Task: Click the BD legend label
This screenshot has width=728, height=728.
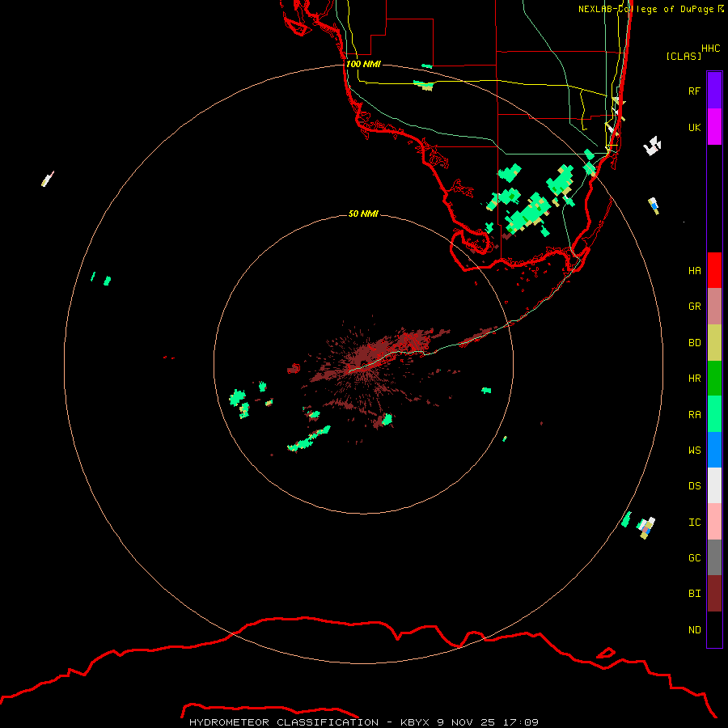Action: (x=694, y=343)
